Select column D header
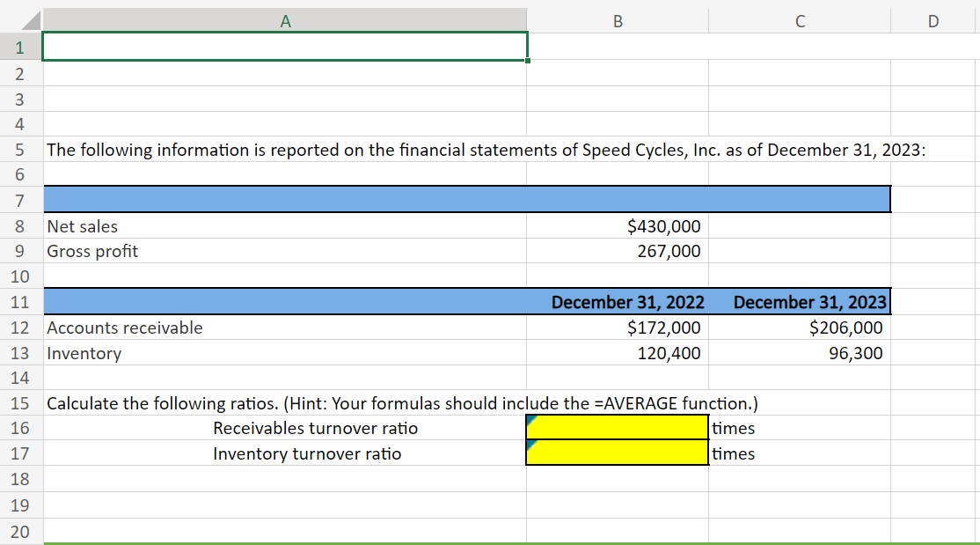Viewport: 980px width, 545px height. click(932, 19)
